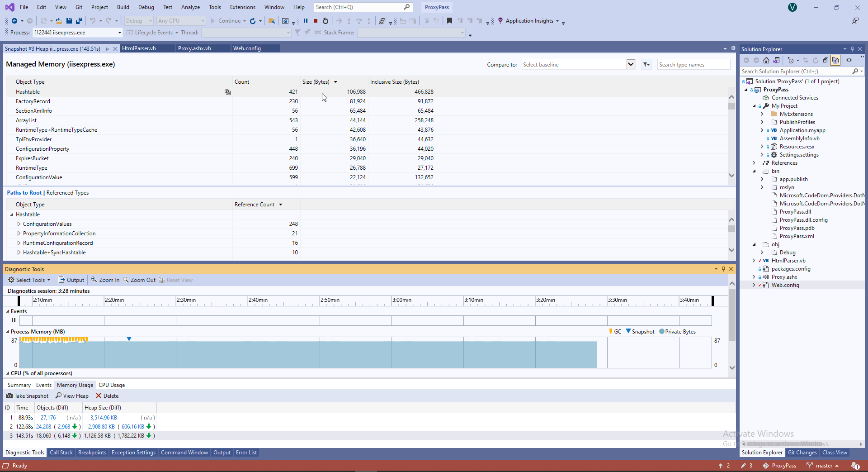
Task: Click the Git Changes tab
Action: [x=802, y=453]
